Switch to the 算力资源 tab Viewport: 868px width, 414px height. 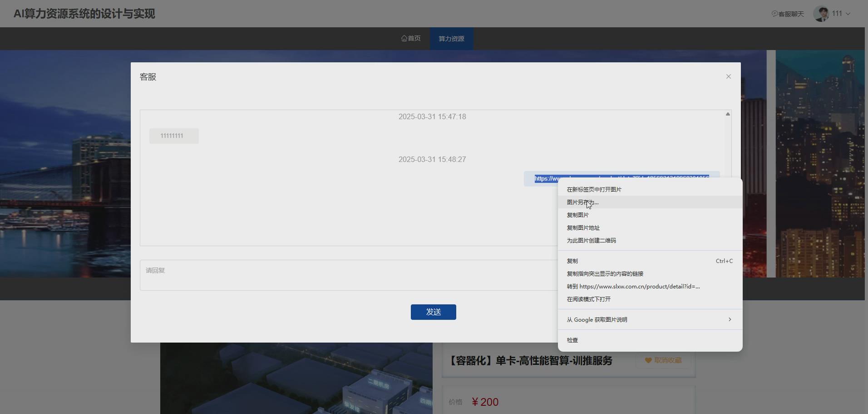[x=451, y=38]
